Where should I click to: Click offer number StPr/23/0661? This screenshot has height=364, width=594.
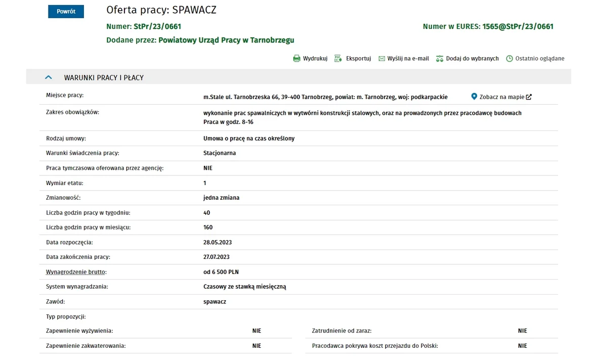[x=157, y=26]
